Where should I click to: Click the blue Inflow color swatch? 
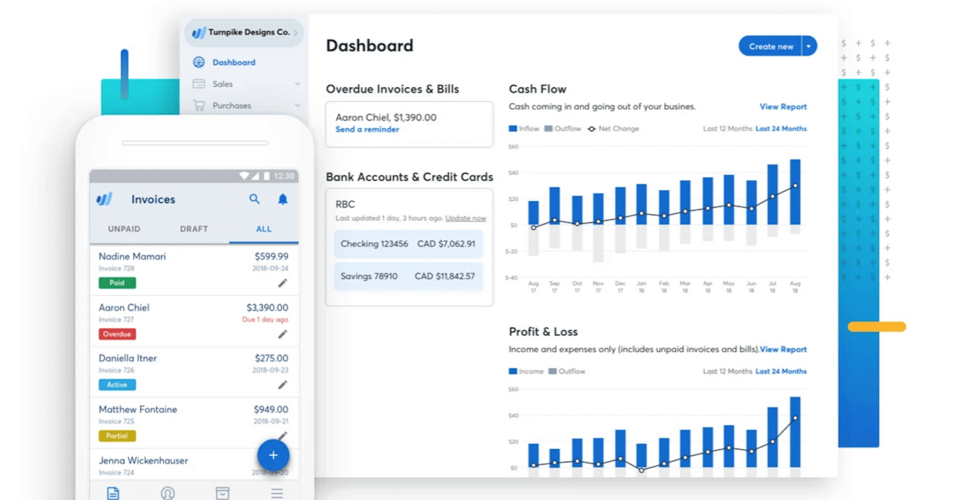click(512, 128)
